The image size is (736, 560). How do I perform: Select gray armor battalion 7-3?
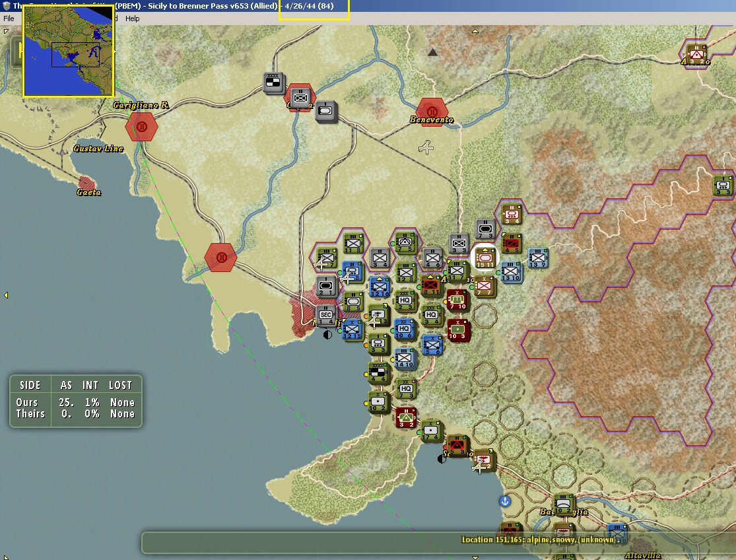click(485, 228)
